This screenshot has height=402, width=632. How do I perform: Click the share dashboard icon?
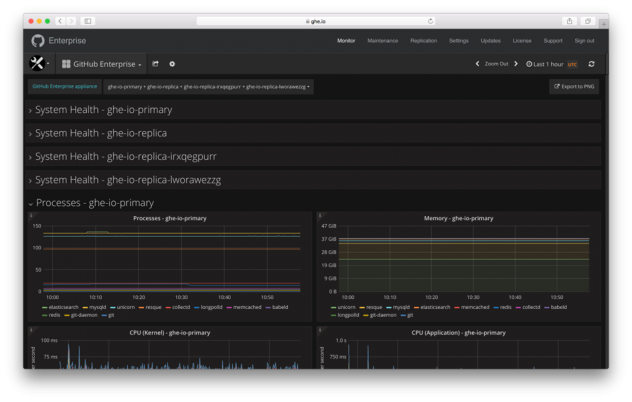coord(155,64)
